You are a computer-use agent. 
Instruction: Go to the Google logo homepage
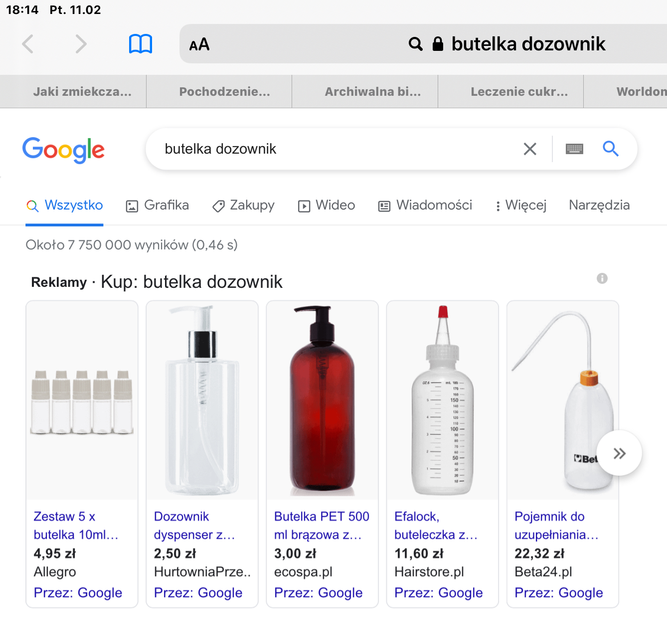pos(63,150)
